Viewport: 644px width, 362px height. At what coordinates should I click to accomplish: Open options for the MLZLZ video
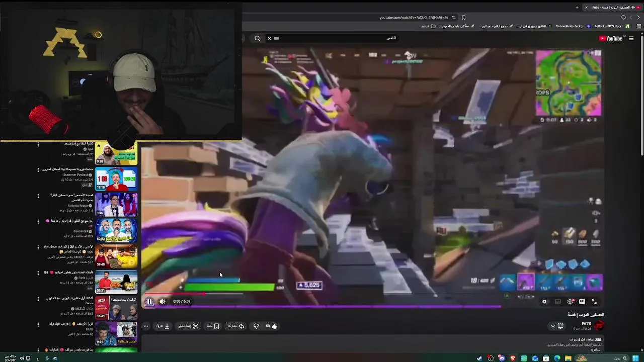38,299
